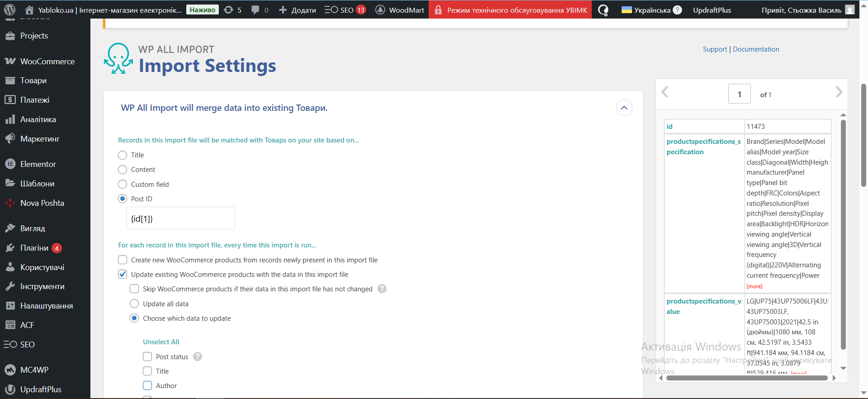Collapse the merge settings panel chevron
The image size is (868, 399).
624,108
